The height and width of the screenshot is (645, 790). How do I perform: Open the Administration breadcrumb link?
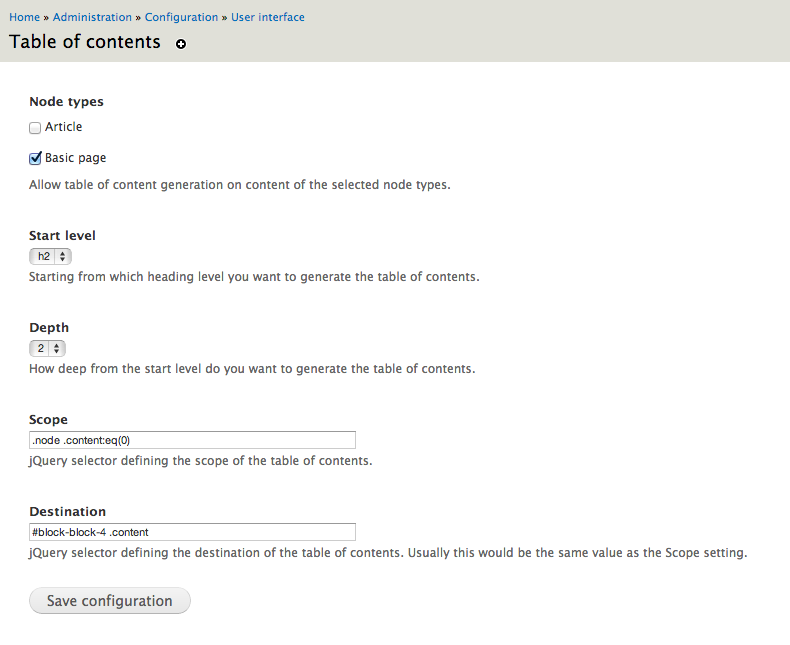[x=92, y=17]
